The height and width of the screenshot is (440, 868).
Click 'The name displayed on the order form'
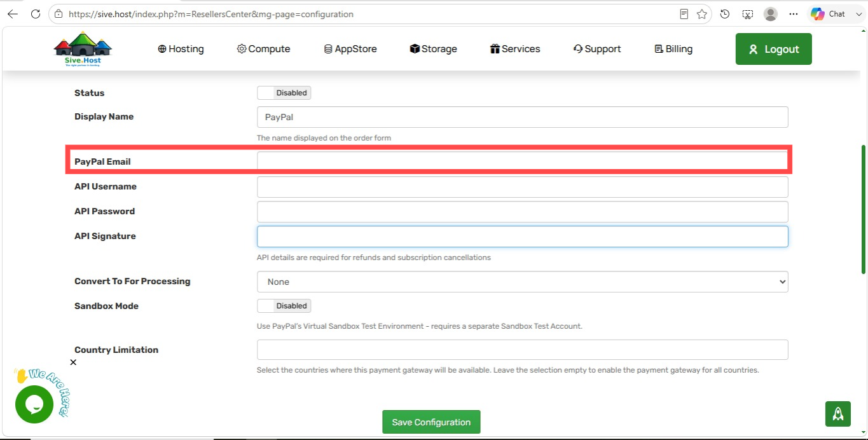click(324, 138)
